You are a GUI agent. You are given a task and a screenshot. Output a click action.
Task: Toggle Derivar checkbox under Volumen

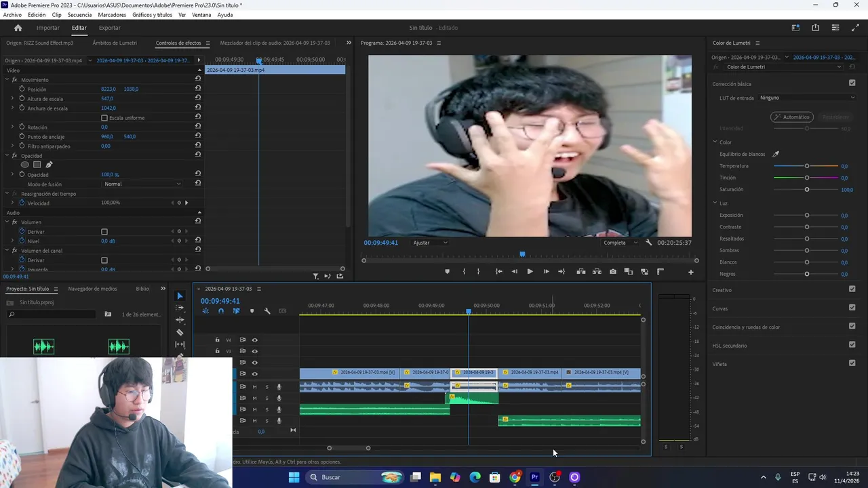[104, 232]
